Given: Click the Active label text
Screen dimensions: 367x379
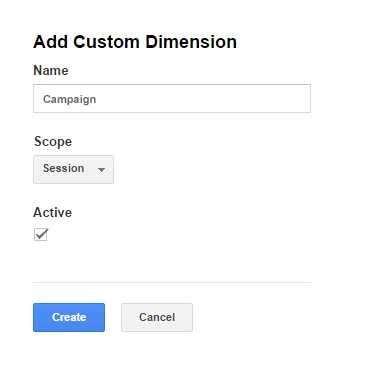Looking at the screenshot, I should (52, 212).
